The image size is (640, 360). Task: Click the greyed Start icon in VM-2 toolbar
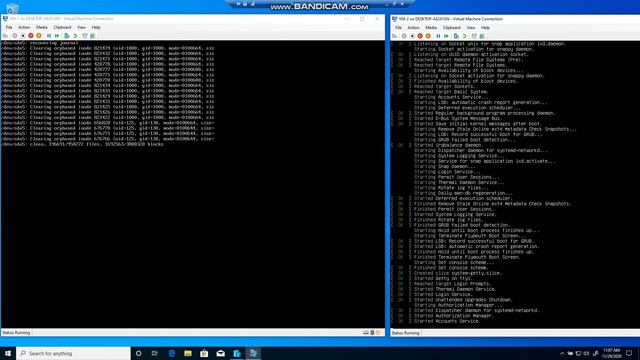coord(404,36)
